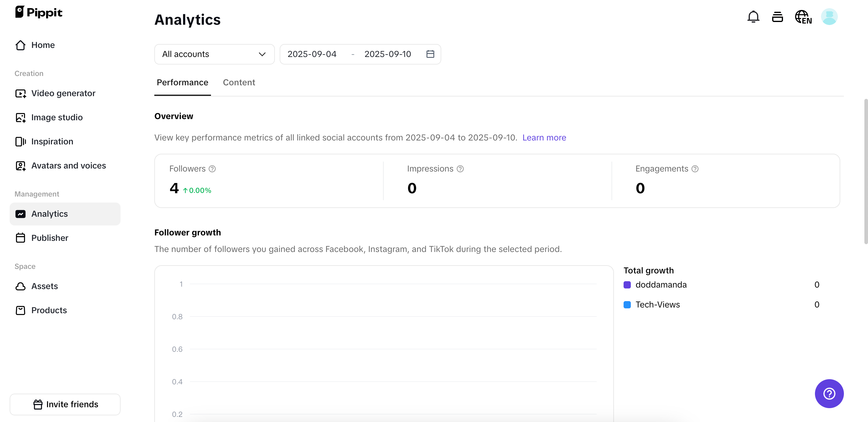This screenshot has height=422, width=868.
Task: Open Image studio from the sidebar
Action: point(57,117)
